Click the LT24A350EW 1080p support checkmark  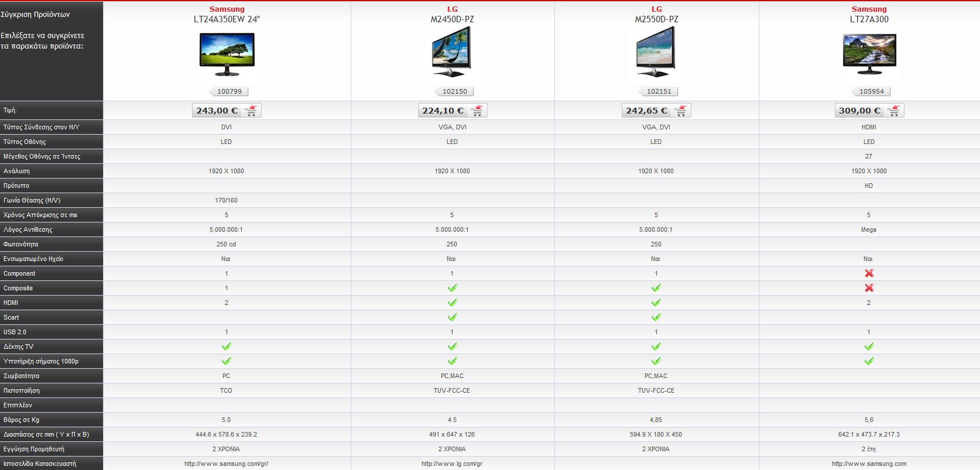tap(227, 361)
